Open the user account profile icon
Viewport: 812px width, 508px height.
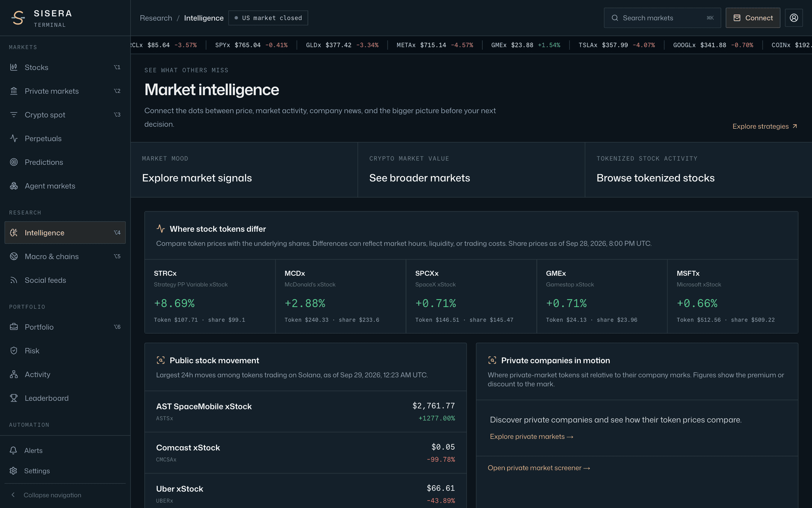pos(794,18)
